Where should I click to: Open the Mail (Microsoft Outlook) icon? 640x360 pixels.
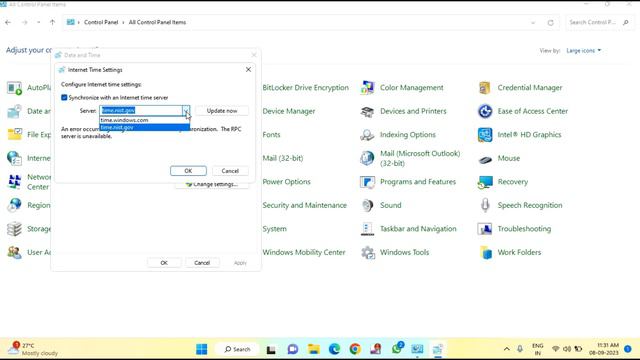pos(367,158)
